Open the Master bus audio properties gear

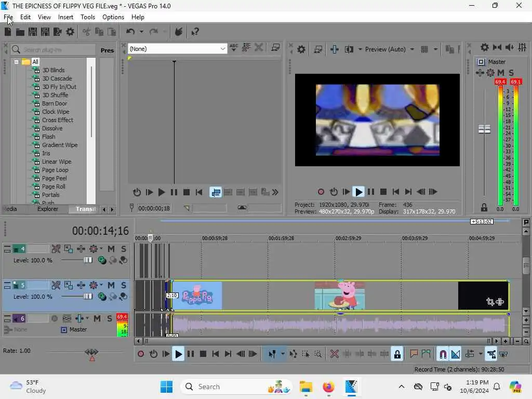pos(485,47)
